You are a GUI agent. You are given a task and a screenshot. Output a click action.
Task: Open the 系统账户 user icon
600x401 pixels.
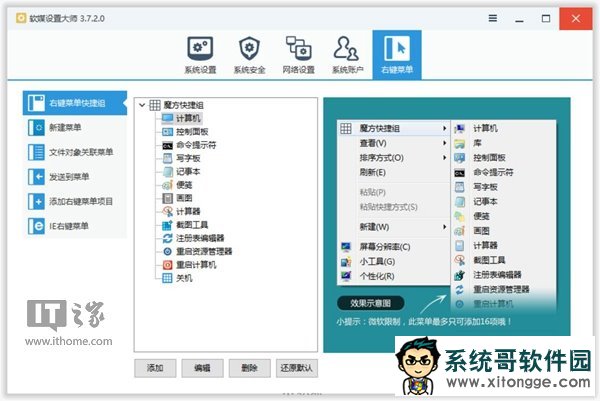pyautogui.click(x=347, y=55)
